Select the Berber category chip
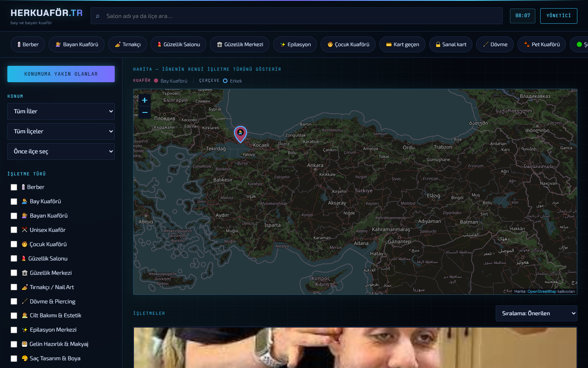 (27, 44)
